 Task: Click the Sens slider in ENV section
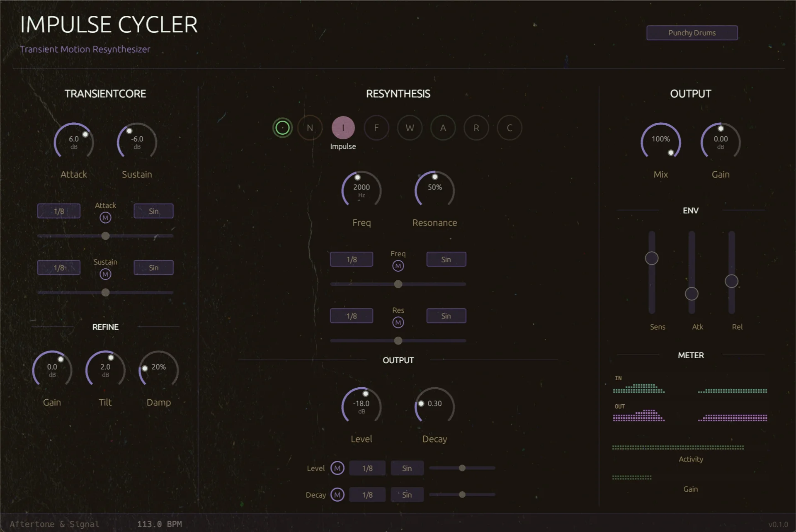pyautogui.click(x=651, y=258)
